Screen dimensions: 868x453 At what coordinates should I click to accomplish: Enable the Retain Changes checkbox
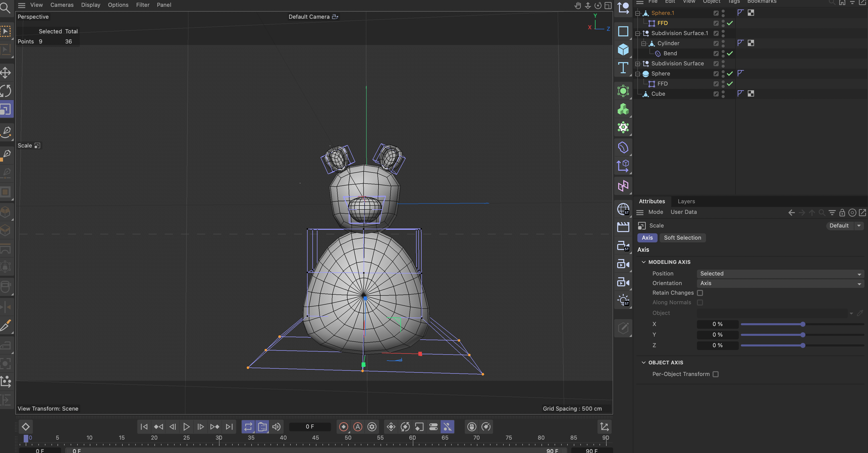(700, 293)
